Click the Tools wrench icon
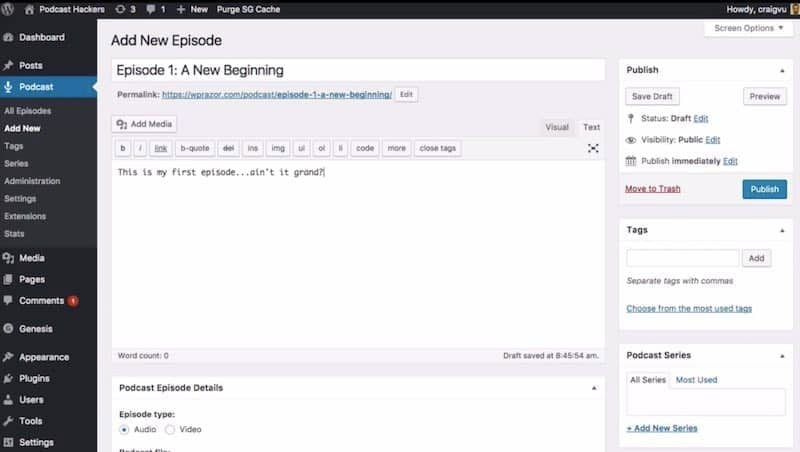This screenshot has width=800, height=452. (x=8, y=421)
